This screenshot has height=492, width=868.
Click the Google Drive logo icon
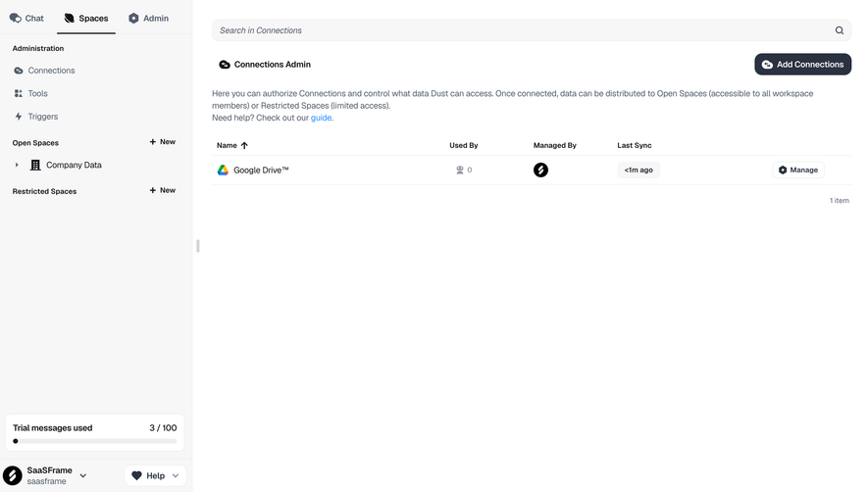click(223, 170)
